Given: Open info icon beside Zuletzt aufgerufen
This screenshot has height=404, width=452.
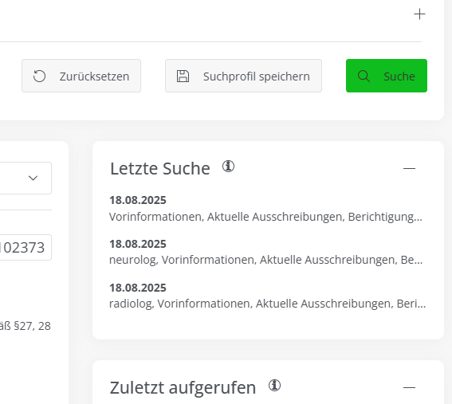Looking at the screenshot, I should (x=274, y=385).
